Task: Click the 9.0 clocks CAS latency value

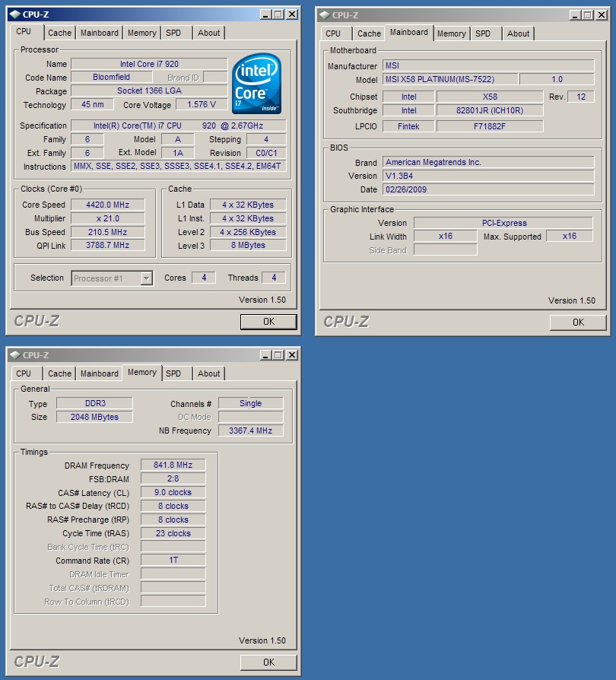Action: click(x=173, y=493)
